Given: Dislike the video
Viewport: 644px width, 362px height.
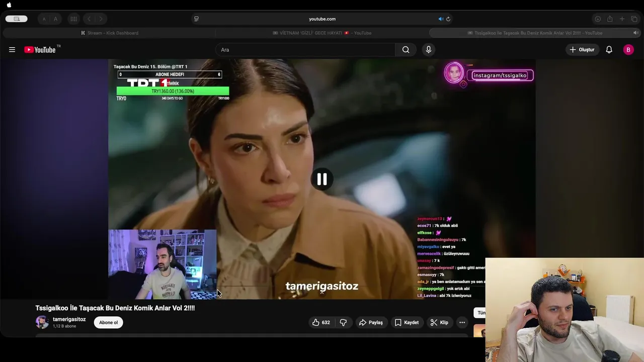Looking at the screenshot, I should [343, 322].
